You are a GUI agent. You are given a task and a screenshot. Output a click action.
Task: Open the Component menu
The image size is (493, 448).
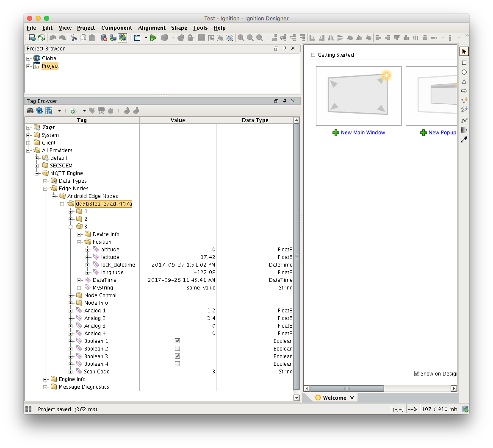[x=116, y=28]
